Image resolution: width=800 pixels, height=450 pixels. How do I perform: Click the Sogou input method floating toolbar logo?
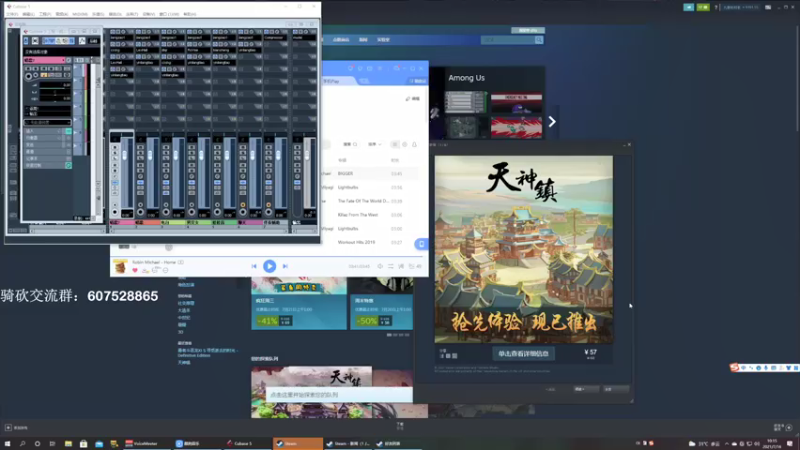point(734,367)
